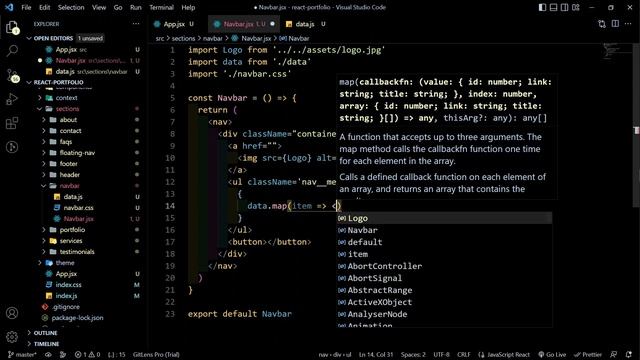This screenshot has width=640, height=360.
Task: Open the Manage settings gear
Action: (12, 337)
